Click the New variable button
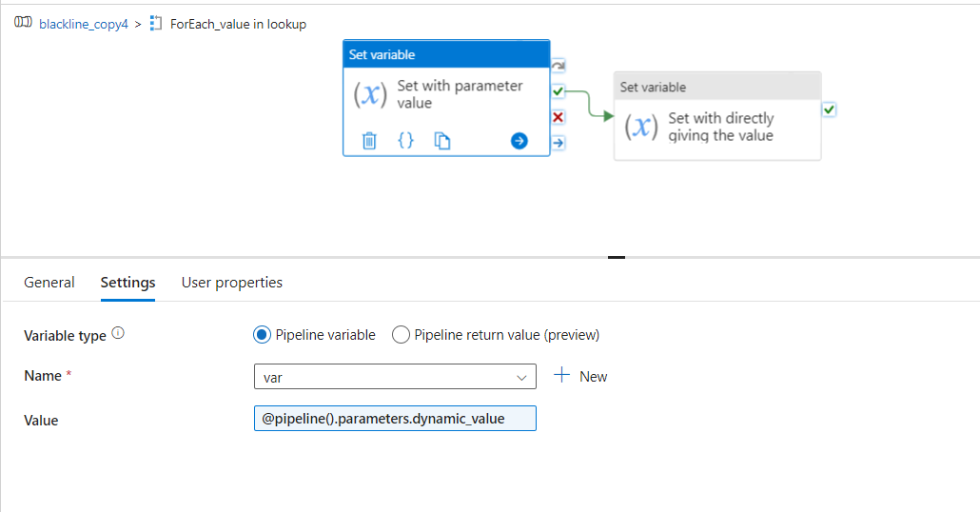 (581, 377)
